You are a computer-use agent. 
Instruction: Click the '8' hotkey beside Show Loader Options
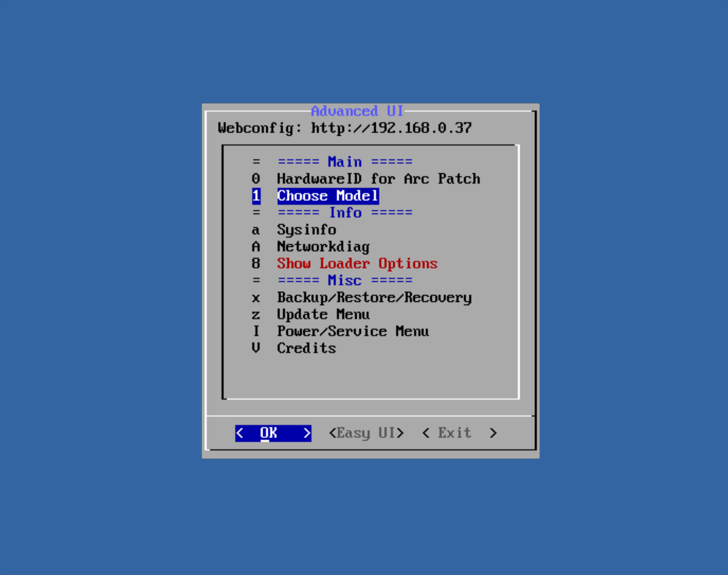pos(256,264)
